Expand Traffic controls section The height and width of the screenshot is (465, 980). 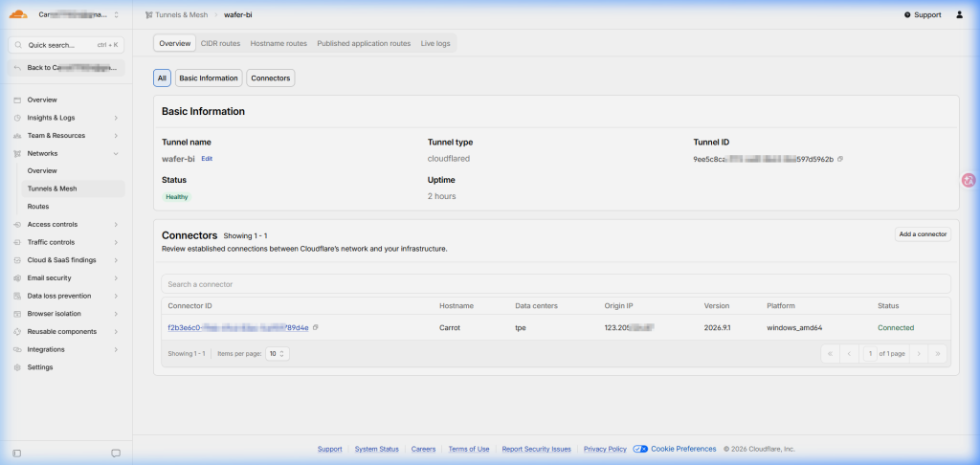[x=116, y=242]
